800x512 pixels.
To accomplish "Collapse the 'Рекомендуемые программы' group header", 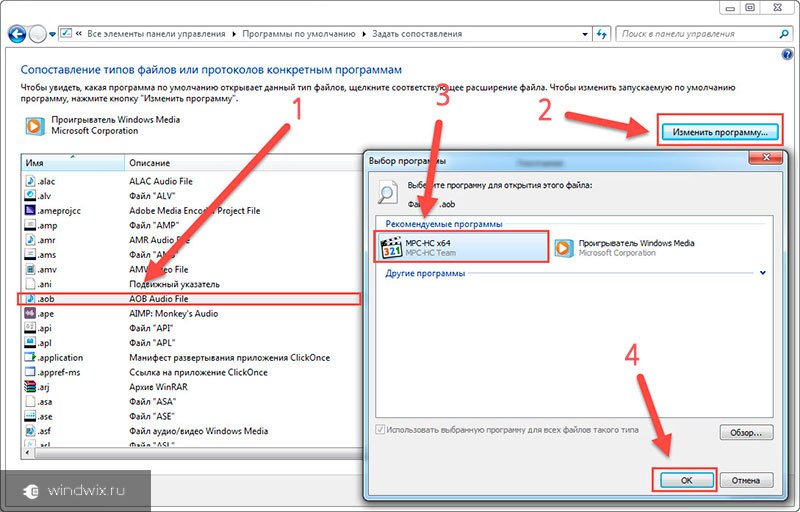I will [x=444, y=224].
